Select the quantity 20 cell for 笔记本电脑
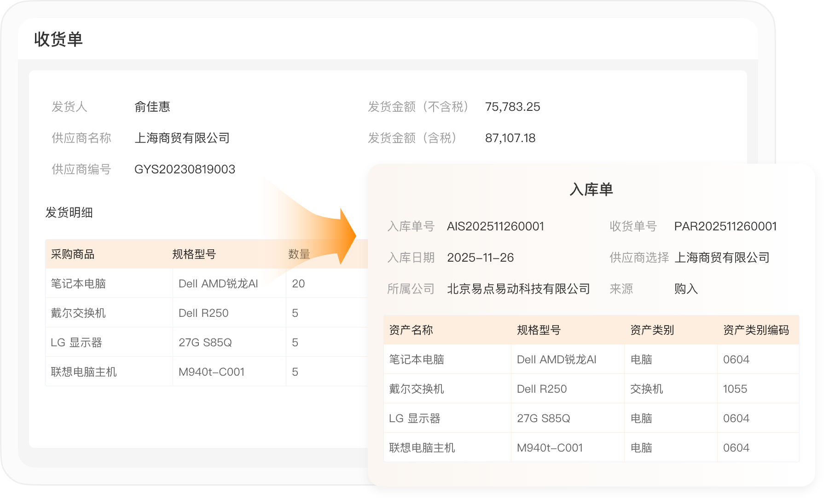Screen dimensions: 829x504 click(298, 284)
